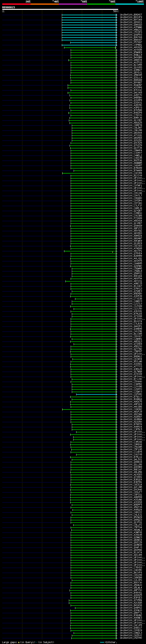The height and width of the screenshot is (644, 146).
Task: Select label UniRef100_B8EIA7
Action: [x=131, y=470]
